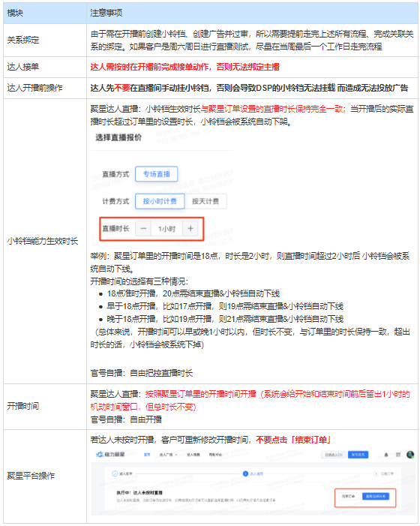Click the notification bell icon in the platform header

tap(386, 455)
